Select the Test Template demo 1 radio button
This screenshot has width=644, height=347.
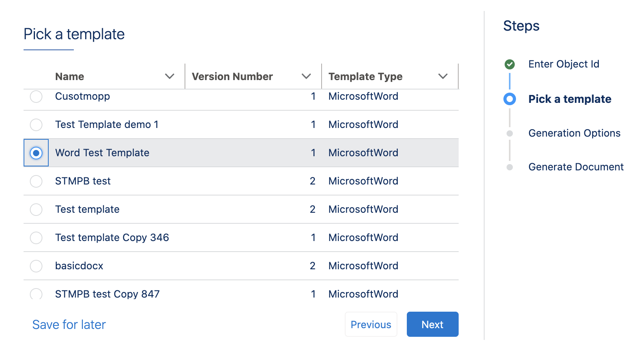[36, 125]
